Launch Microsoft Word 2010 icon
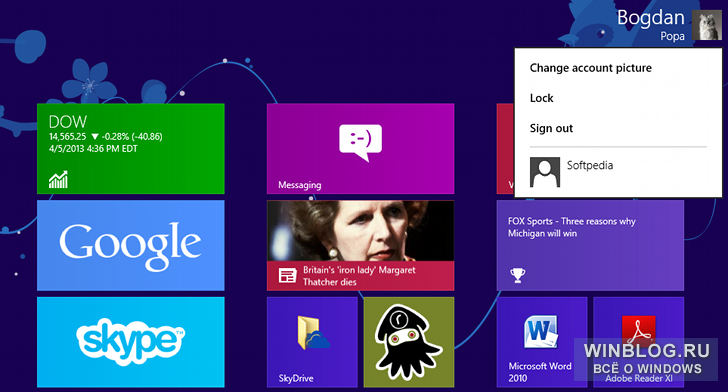Screen dimensions: 728x392 tap(541, 332)
